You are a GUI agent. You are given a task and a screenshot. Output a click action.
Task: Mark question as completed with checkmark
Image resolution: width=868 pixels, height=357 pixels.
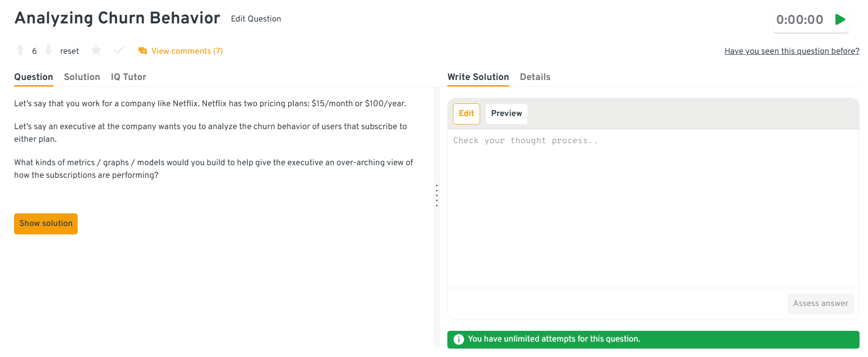[x=119, y=50]
